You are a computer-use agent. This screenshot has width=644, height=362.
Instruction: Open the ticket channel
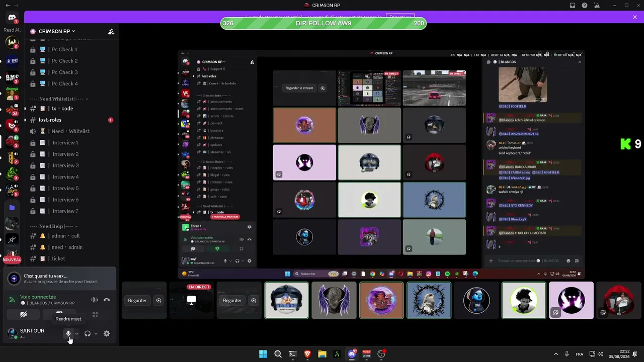[71, 258]
